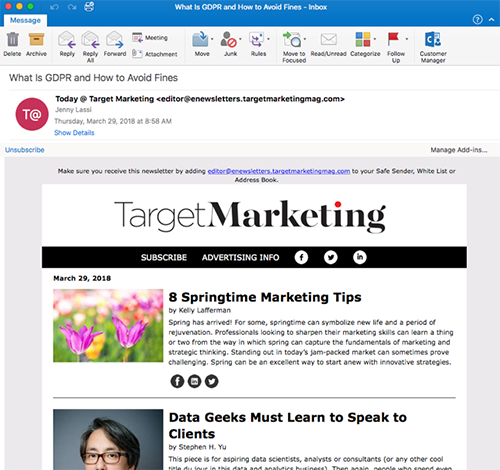Image resolution: width=500 pixels, height=470 pixels.
Task: Click the T@ sender avatar
Action: pyautogui.click(x=32, y=114)
